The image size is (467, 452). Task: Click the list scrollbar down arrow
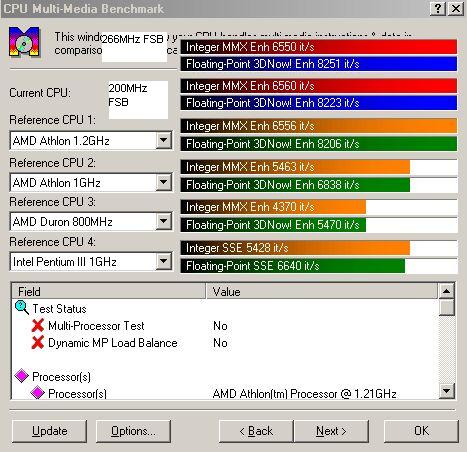point(447,390)
